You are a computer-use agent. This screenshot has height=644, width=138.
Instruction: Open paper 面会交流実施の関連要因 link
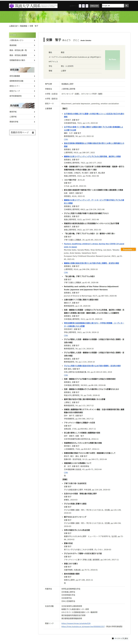[94, 145]
